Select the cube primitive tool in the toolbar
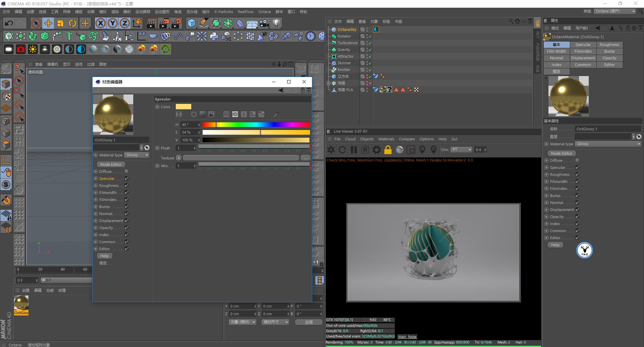The image size is (644, 347). 192,23
